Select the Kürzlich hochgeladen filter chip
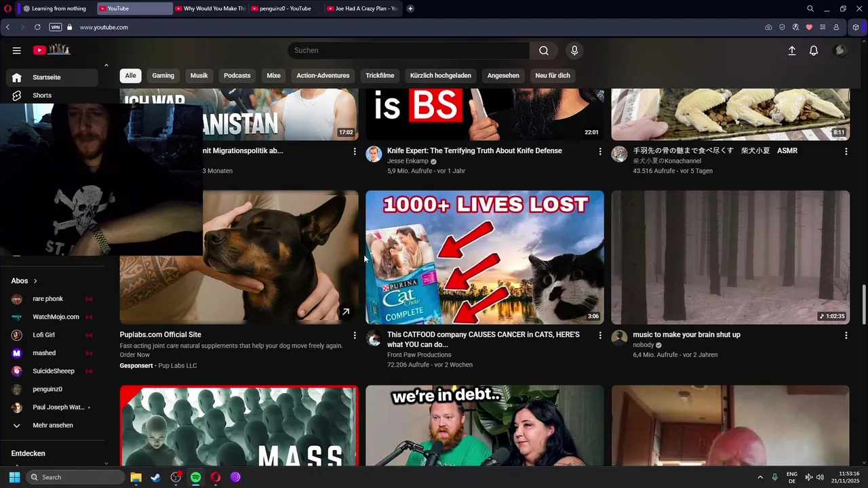The image size is (868, 488). pos(441,75)
